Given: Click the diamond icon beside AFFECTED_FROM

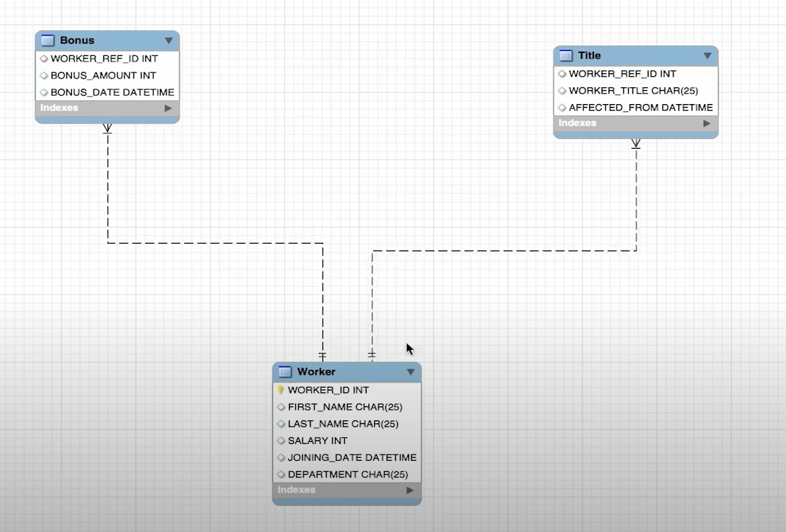Looking at the screenshot, I should click(x=562, y=107).
